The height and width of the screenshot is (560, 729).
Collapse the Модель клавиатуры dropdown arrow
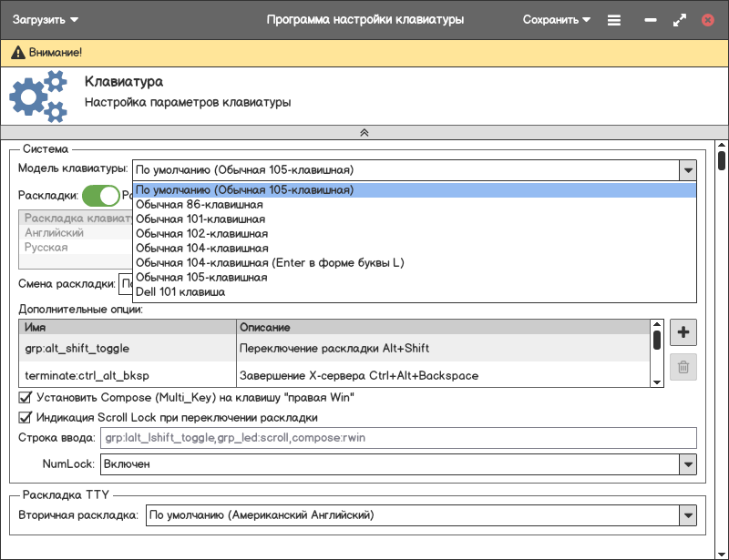coord(687,170)
